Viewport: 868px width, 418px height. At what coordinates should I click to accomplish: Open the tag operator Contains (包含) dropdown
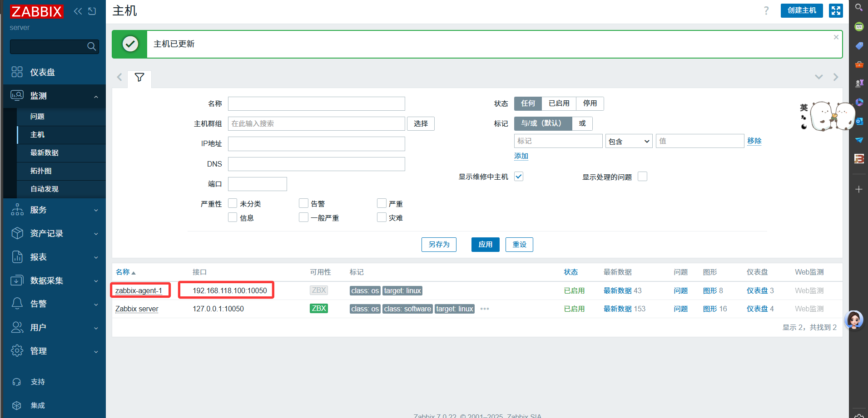coord(629,141)
